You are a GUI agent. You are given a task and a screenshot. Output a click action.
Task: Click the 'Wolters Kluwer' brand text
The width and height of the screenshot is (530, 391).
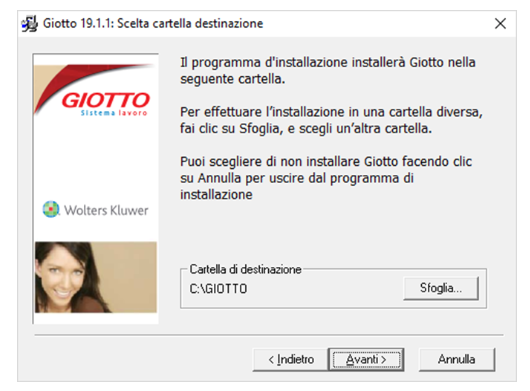click(106, 210)
